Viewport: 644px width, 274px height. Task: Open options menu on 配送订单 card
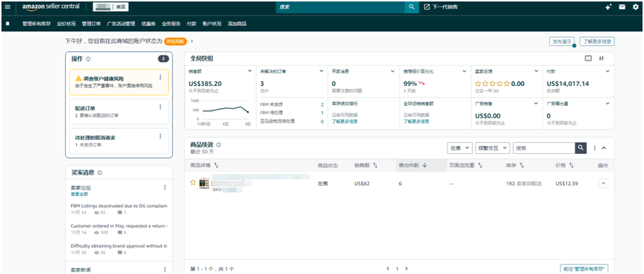[x=160, y=107]
